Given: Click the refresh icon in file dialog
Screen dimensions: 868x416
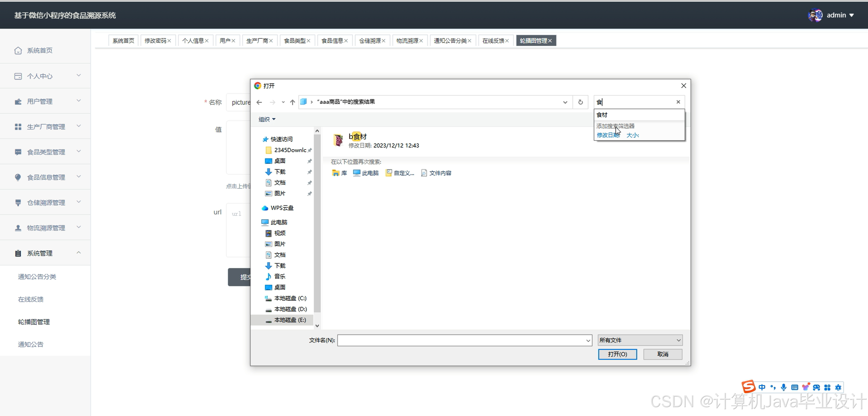Looking at the screenshot, I should pos(580,102).
